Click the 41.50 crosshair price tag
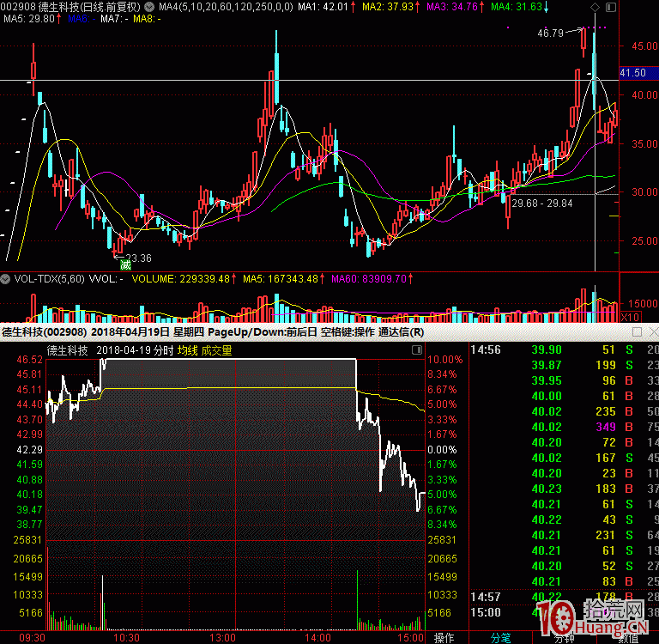Screen dimensions: 659x644 coord(638,73)
